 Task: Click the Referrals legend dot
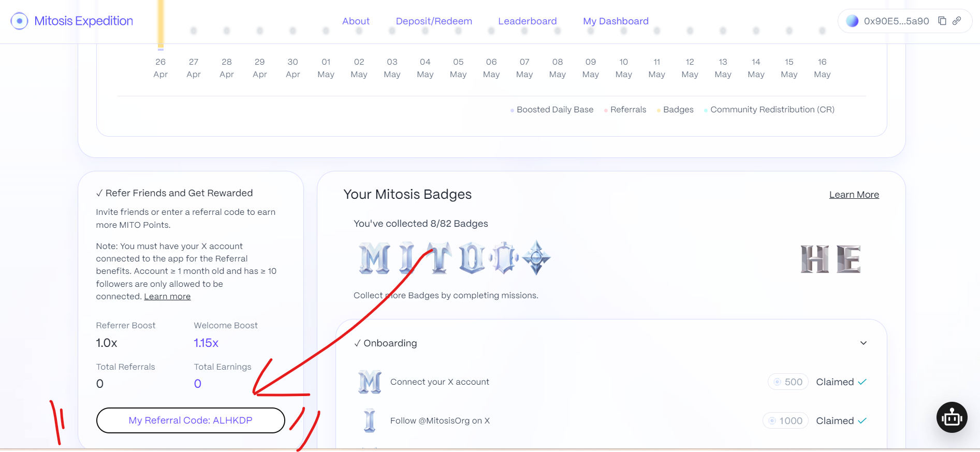(x=606, y=110)
